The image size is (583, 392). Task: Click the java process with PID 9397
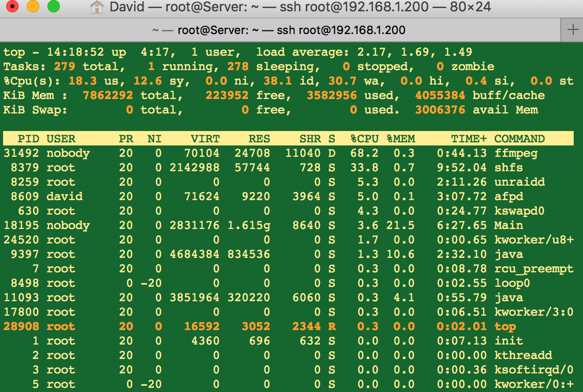tap(508, 254)
